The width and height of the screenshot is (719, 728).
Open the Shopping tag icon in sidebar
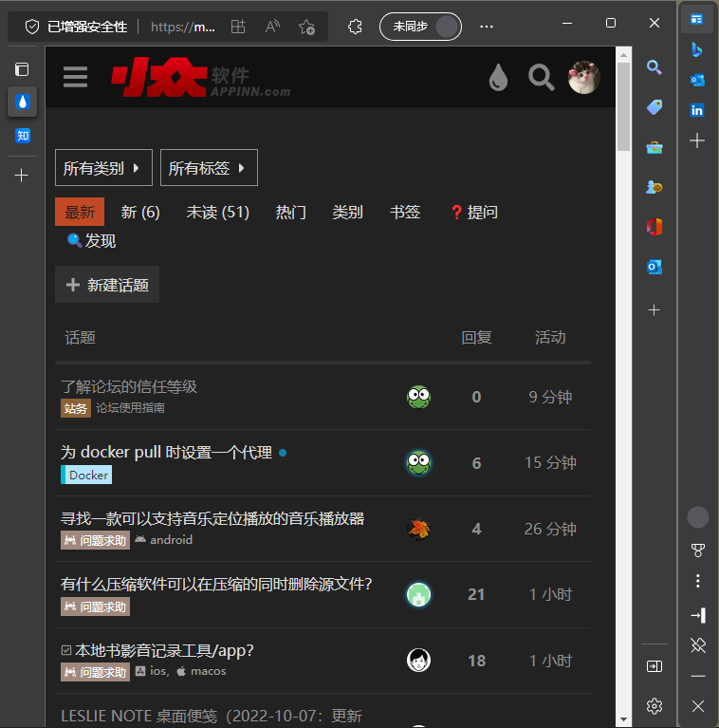[x=654, y=107]
